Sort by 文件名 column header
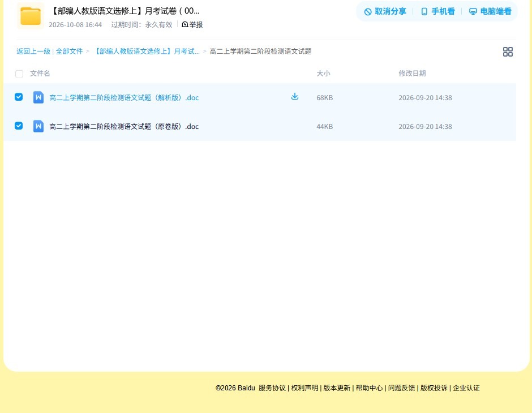The image size is (532, 413). [40, 73]
